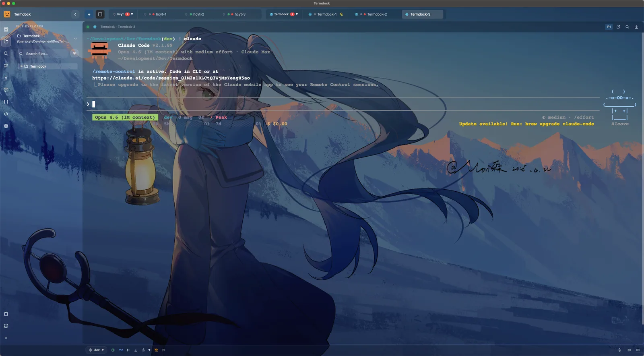
Task: Toggle the muted bell on Termdock-1 tab
Action: tap(341, 14)
